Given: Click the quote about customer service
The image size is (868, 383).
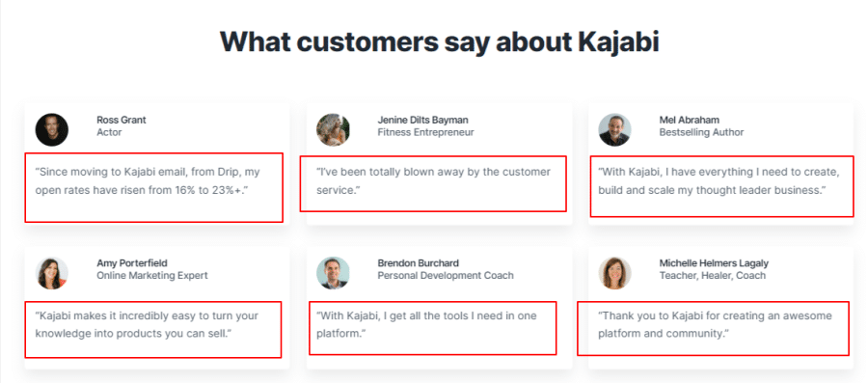Looking at the screenshot, I should click(x=433, y=181).
